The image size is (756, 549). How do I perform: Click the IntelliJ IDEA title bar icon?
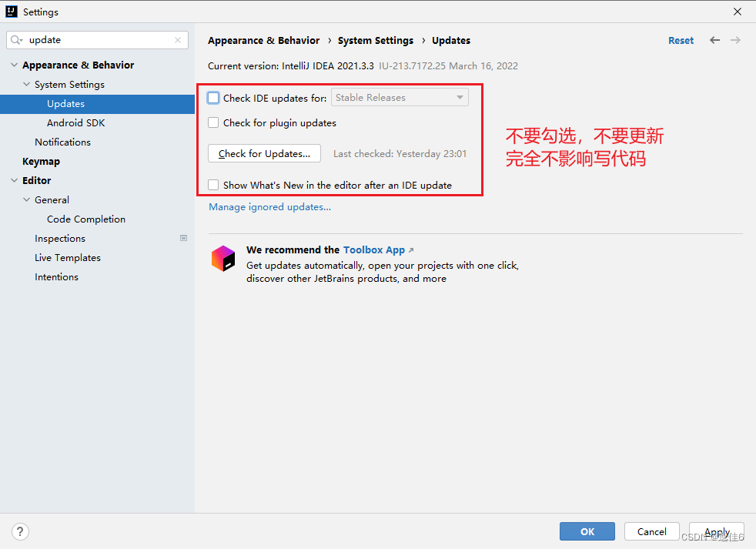tap(11, 12)
